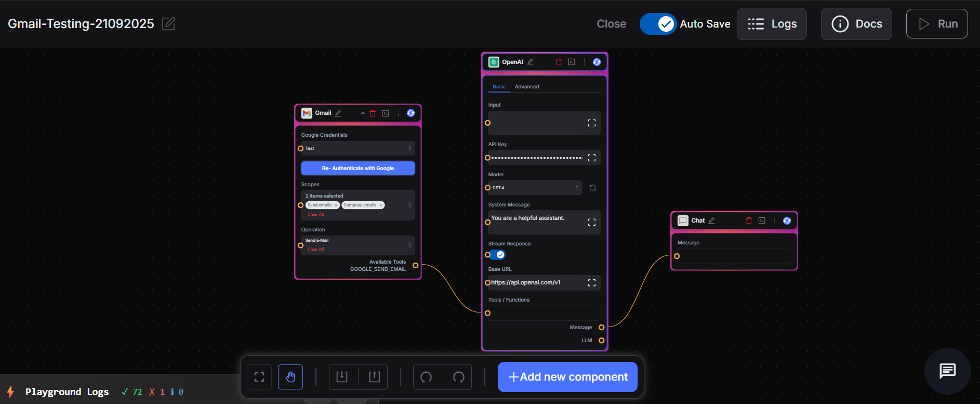Select the Basic tab in OpenAI node
Image resolution: width=980 pixels, height=404 pixels.
pos(499,87)
